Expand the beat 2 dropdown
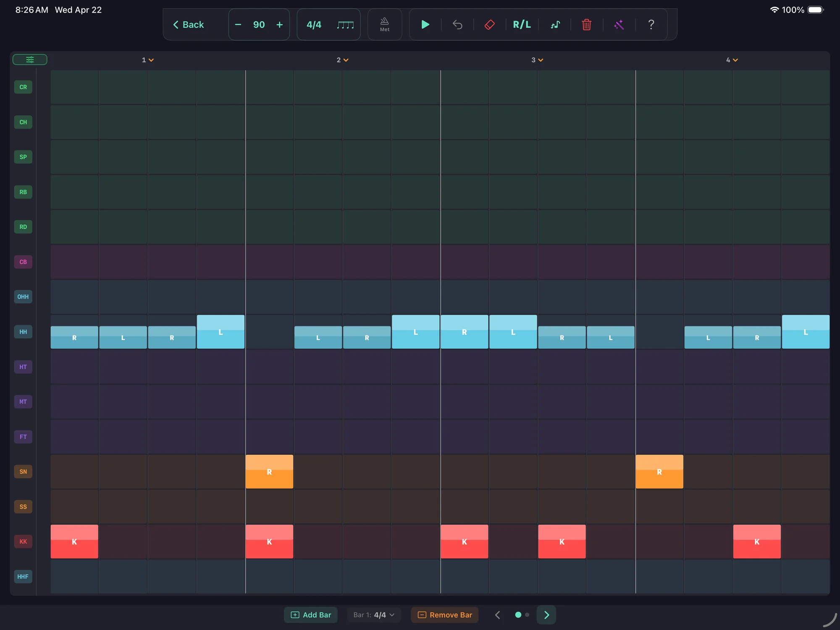The image size is (840, 630). point(342,60)
